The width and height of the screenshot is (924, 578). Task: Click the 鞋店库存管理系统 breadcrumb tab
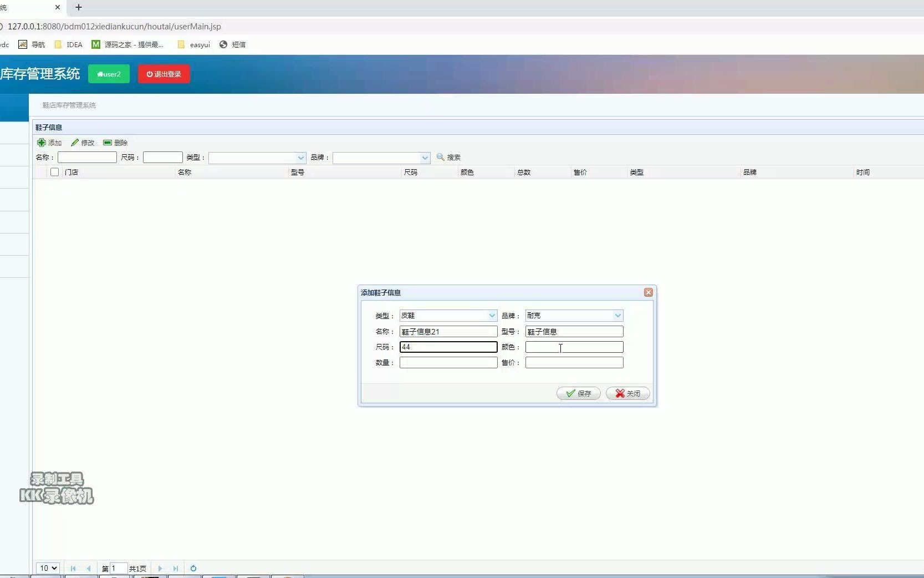coord(69,105)
